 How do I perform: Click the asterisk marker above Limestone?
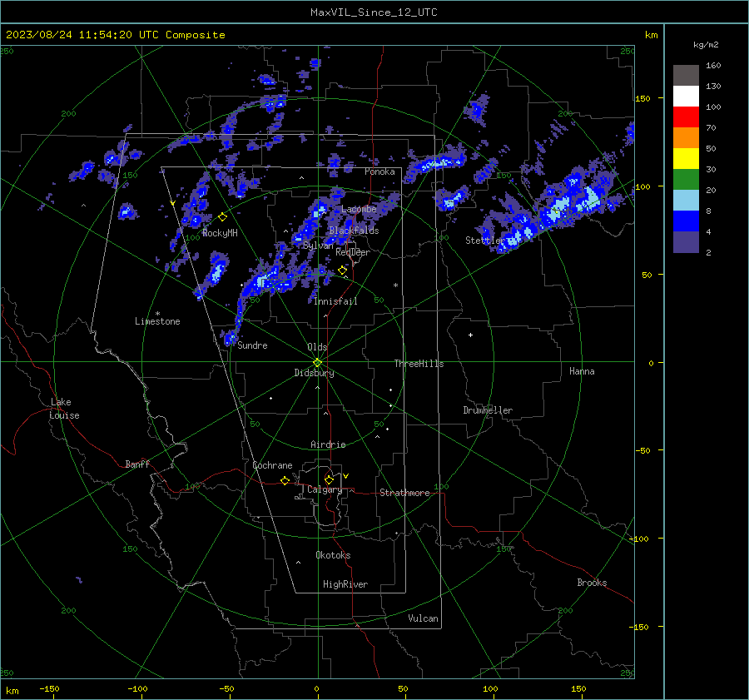[x=157, y=314]
